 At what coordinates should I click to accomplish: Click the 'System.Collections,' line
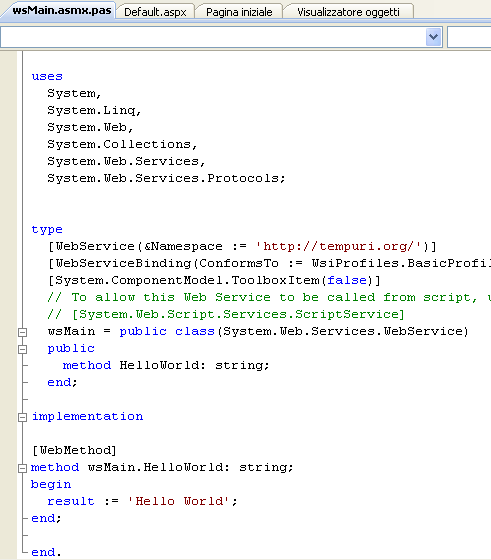tap(122, 144)
